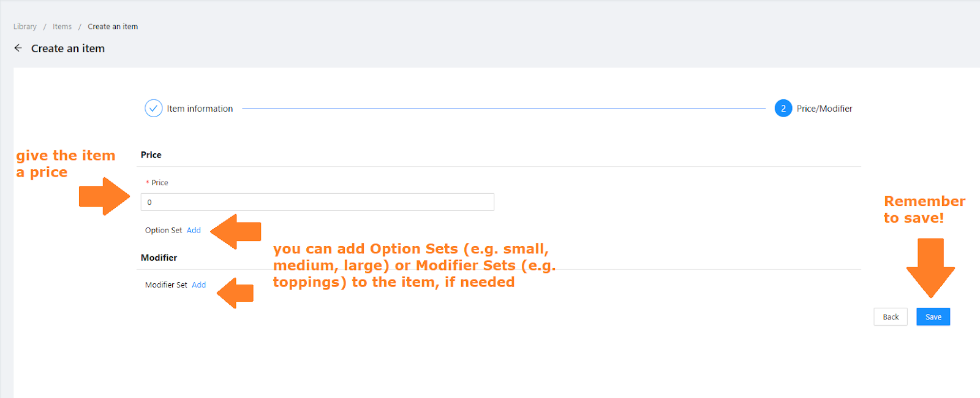Click the Option Set label text
This screenshot has width=980, height=398.
point(164,230)
